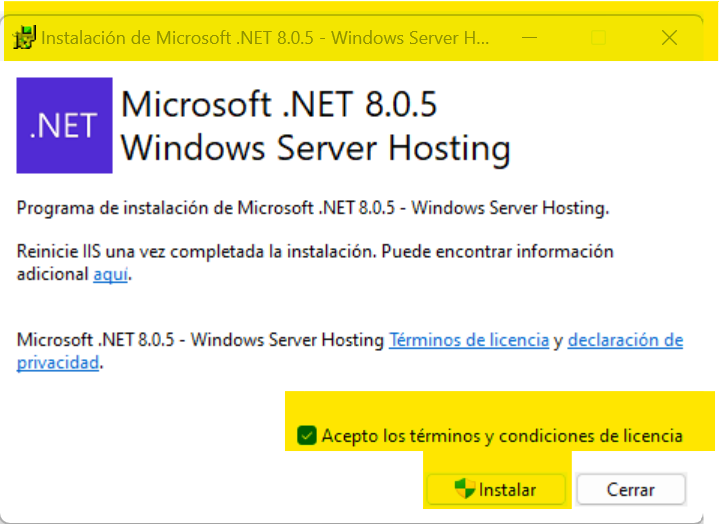Image resolution: width=719 pixels, height=524 pixels.
Task: Click the 'Programa de instalación' description text
Action: coord(312,209)
